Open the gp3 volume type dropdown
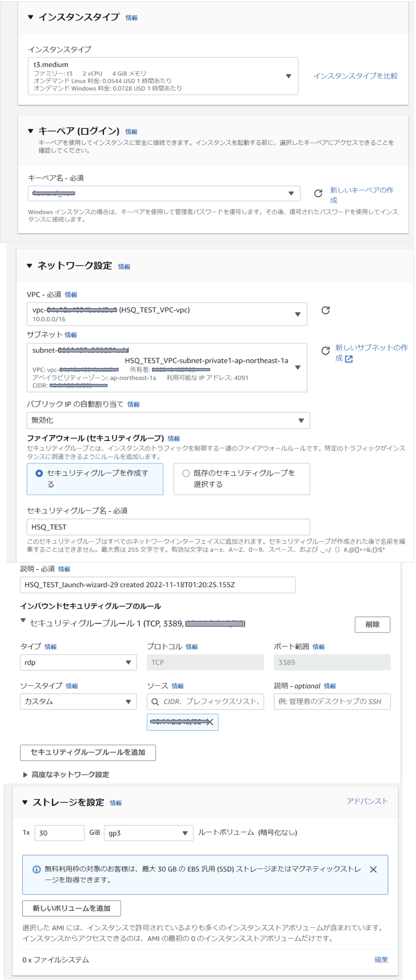 148,833
